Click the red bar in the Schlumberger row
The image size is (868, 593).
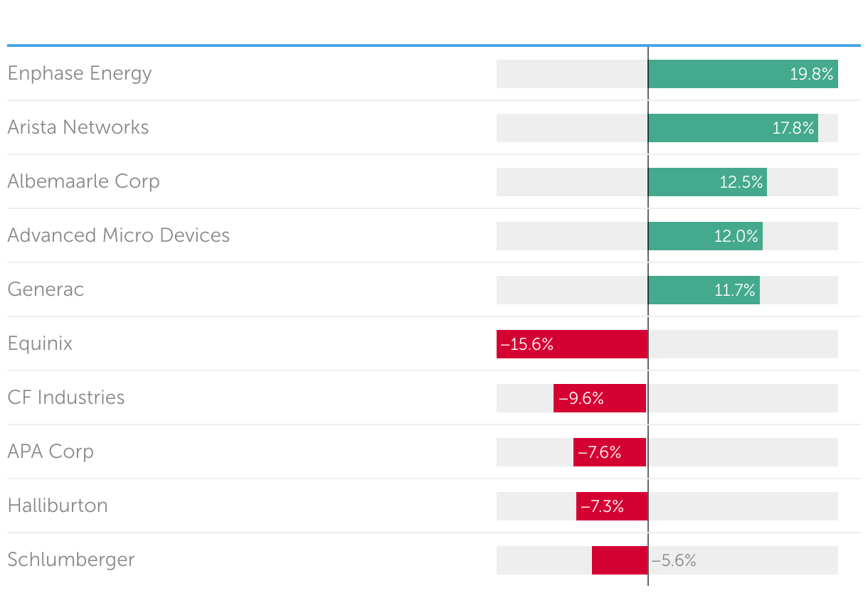click(x=620, y=560)
